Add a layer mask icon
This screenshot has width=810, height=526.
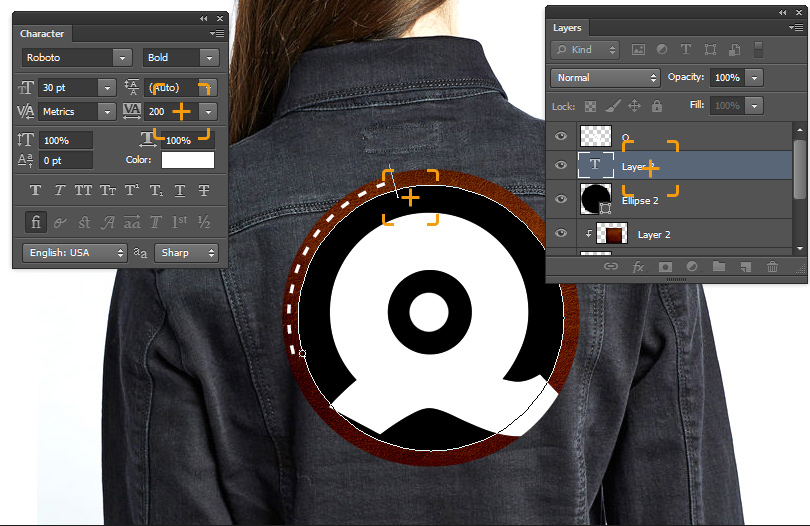tap(665, 267)
